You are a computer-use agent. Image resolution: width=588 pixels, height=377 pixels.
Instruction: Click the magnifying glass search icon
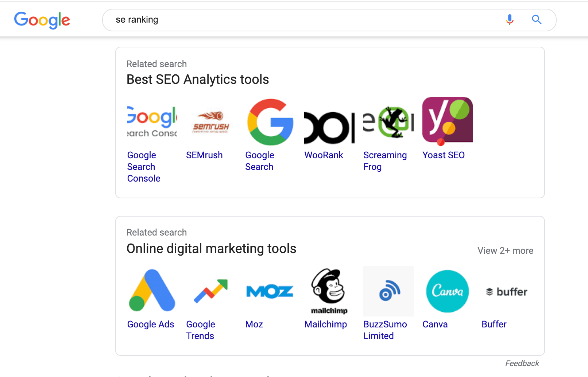[536, 20]
